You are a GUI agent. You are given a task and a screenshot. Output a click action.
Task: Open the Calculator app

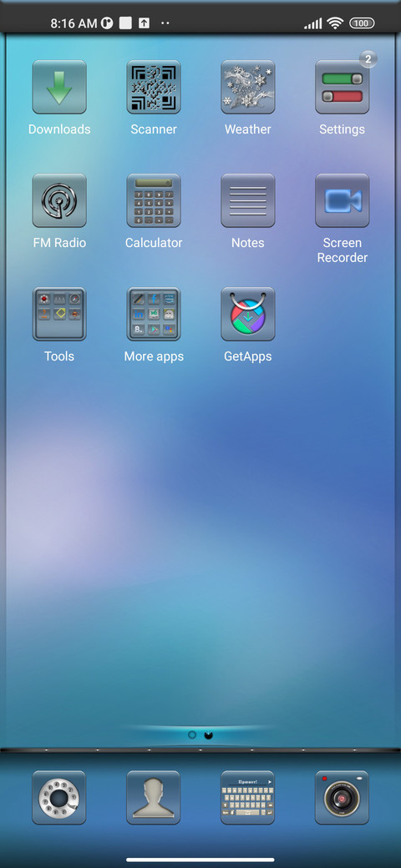(154, 200)
